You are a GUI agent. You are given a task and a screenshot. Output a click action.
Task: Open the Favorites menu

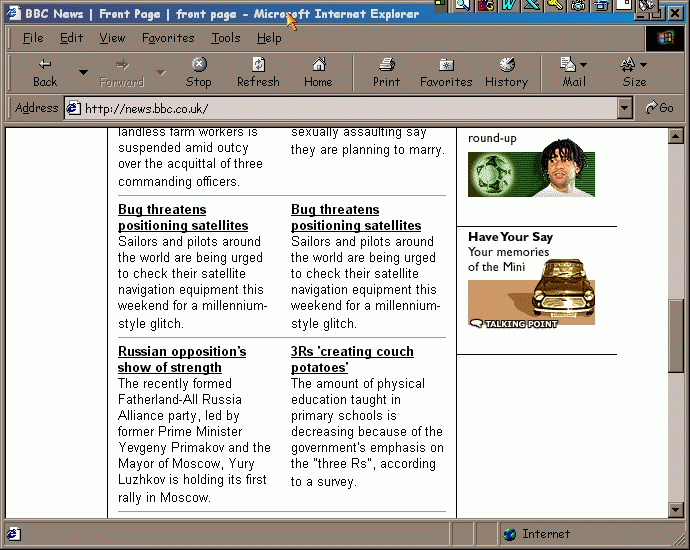tap(168, 38)
